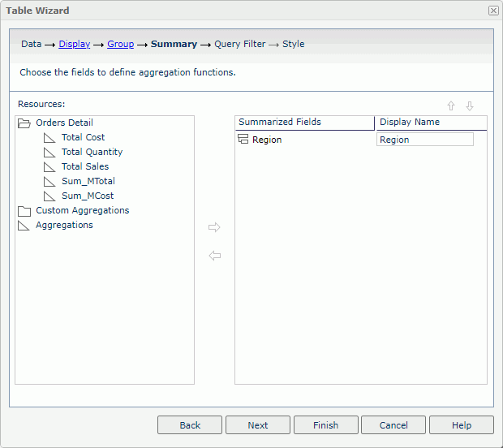503x448 pixels.
Task: Select the Aggregations item label
Action: pyautogui.click(x=64, y=226)
